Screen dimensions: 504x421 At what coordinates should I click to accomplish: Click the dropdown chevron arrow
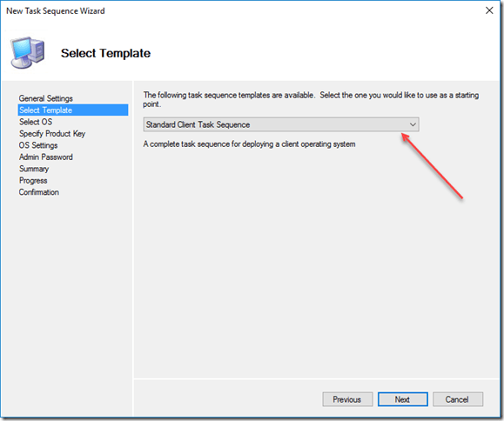tap(413, 124)
